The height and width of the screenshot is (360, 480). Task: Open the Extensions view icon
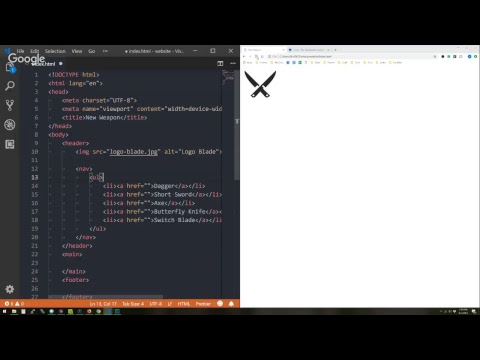tap(10, 144)
